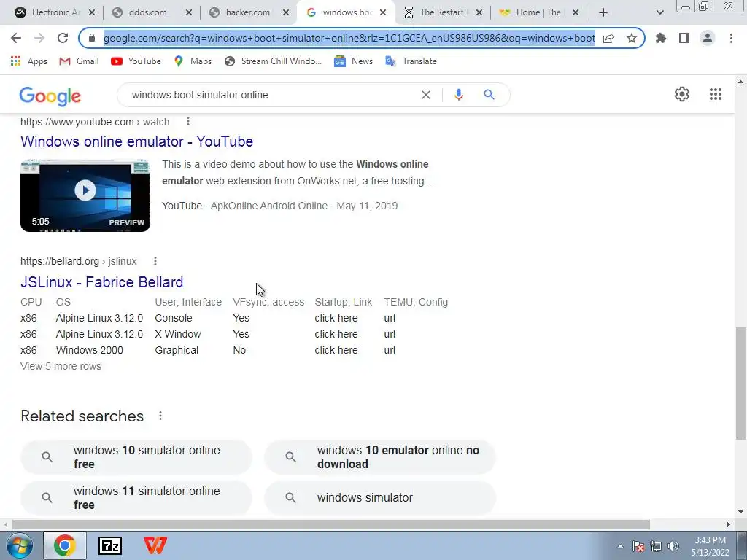
Task: Open the YouTube result options menu
Action: 188,122
